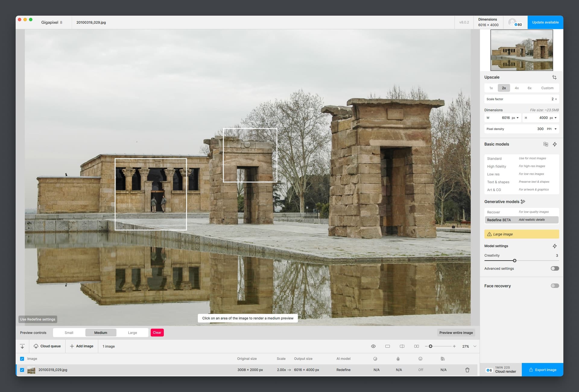Delete image 20100319_029.jpg with the trash icon

tap(467, 370)
